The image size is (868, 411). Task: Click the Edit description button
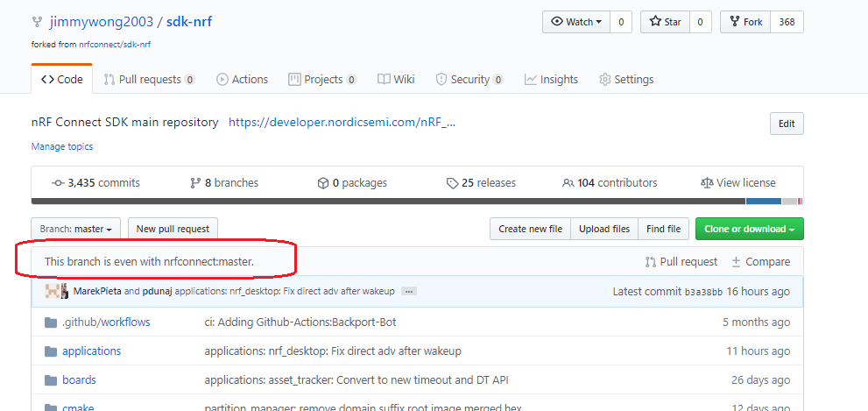(x=786, y=124)
